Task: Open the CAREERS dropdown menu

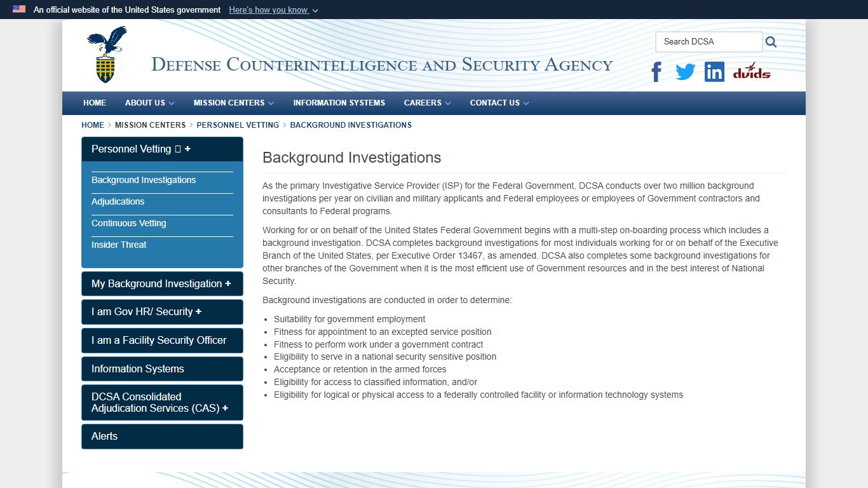Action: 427,103
